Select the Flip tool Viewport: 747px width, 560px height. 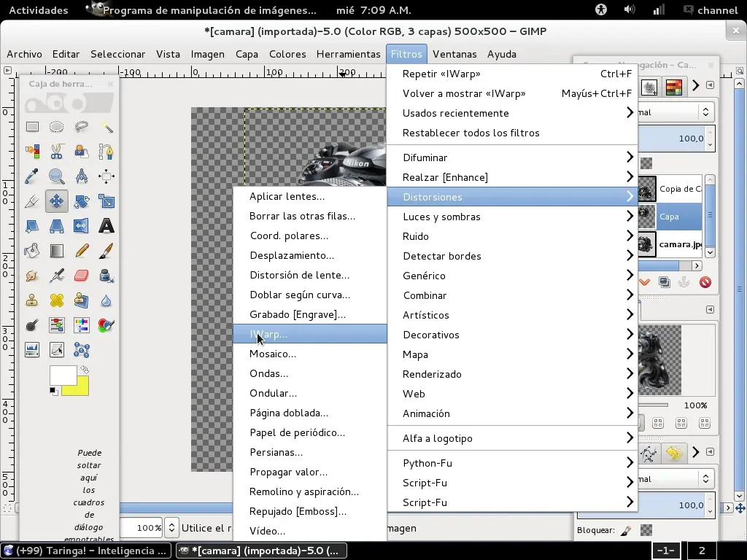click(82, 226)
